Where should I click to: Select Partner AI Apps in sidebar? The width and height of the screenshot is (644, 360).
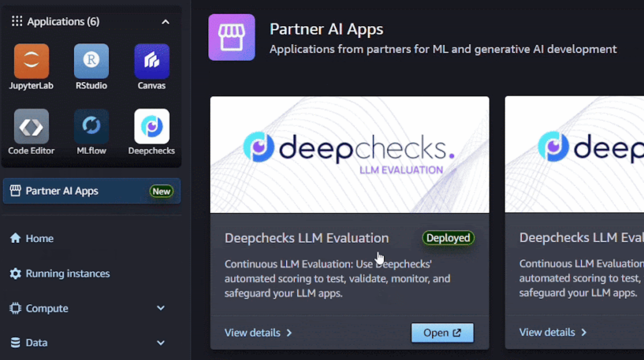pyautogui.click(x=92, y=191)
